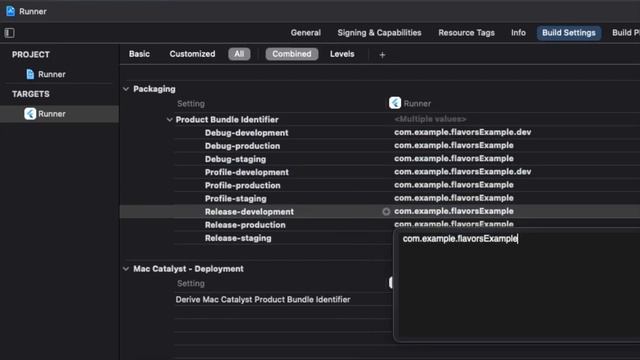Click Derive Mac Catalyst Product Bundle Identifier setting

pos(263,300)
